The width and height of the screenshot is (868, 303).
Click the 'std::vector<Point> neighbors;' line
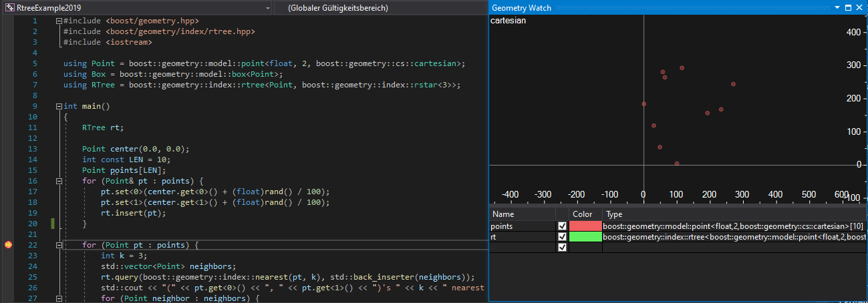coord(168,266)
